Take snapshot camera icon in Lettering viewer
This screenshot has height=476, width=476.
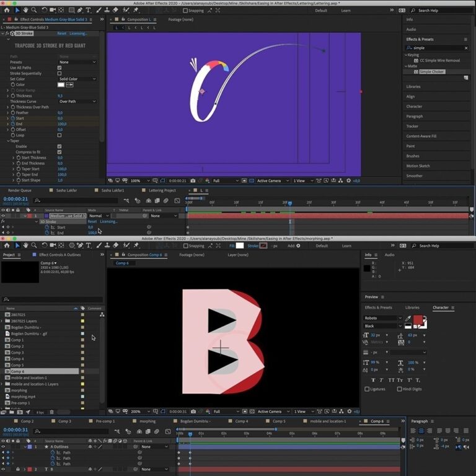[193, 180]
